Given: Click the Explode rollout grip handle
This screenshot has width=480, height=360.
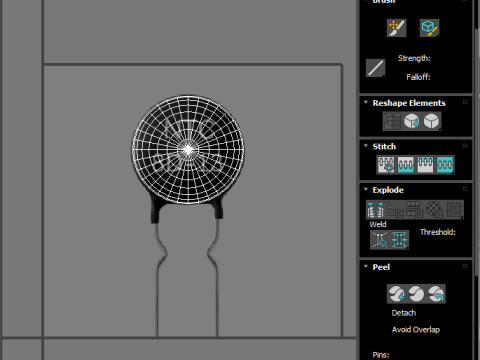Looking at the screenshot, I should click(465, 189).
